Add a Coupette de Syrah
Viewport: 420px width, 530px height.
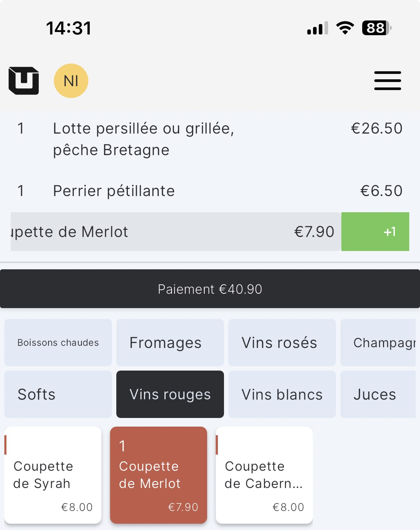(x=53, y=475)
